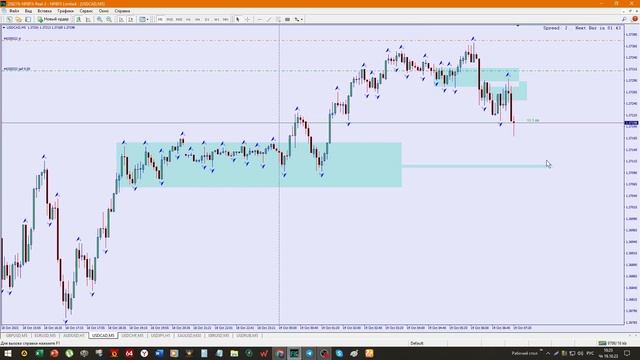Open Yandex browser from the taskbar
The width and height of the screenshot is (640, 360).
tap(144, 353)
